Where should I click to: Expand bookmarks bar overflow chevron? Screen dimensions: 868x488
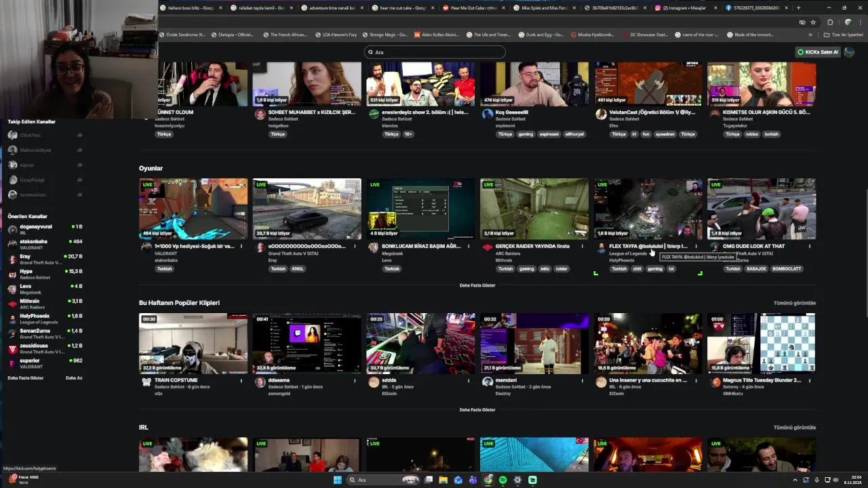[810, 35]
